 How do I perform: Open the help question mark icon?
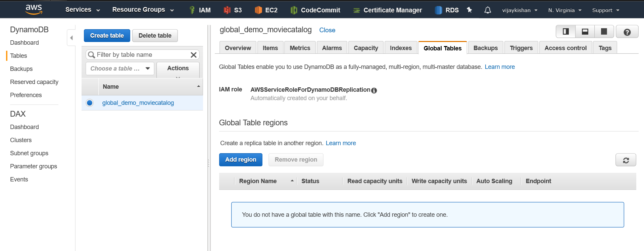click(x=627, y=32)
